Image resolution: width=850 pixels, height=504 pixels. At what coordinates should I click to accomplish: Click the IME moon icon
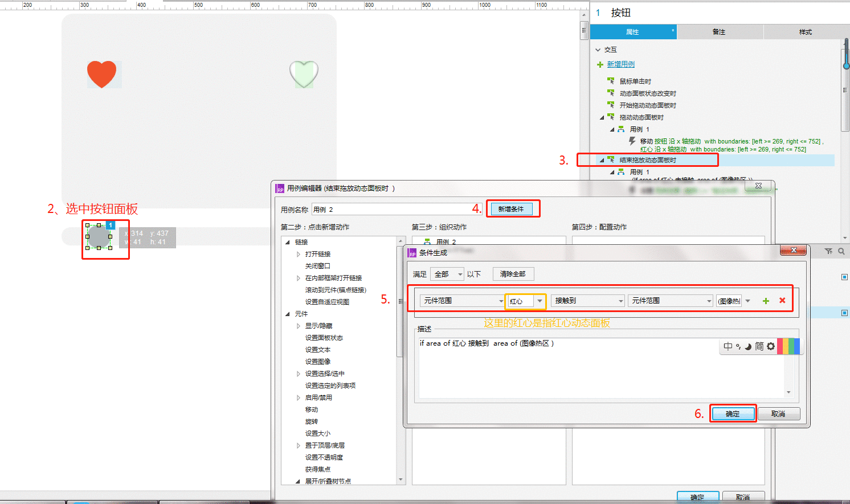coord(748,346)
